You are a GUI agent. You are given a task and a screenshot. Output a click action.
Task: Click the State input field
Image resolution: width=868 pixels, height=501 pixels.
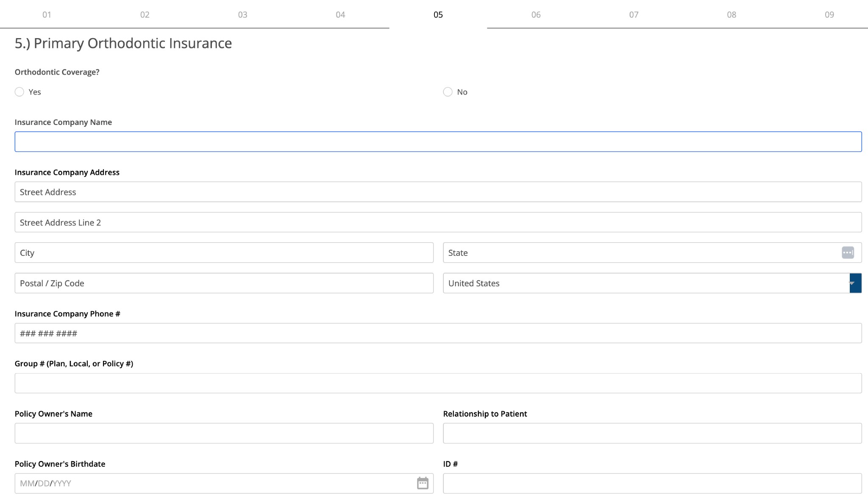pyautogui.click(x=652, y=253)
